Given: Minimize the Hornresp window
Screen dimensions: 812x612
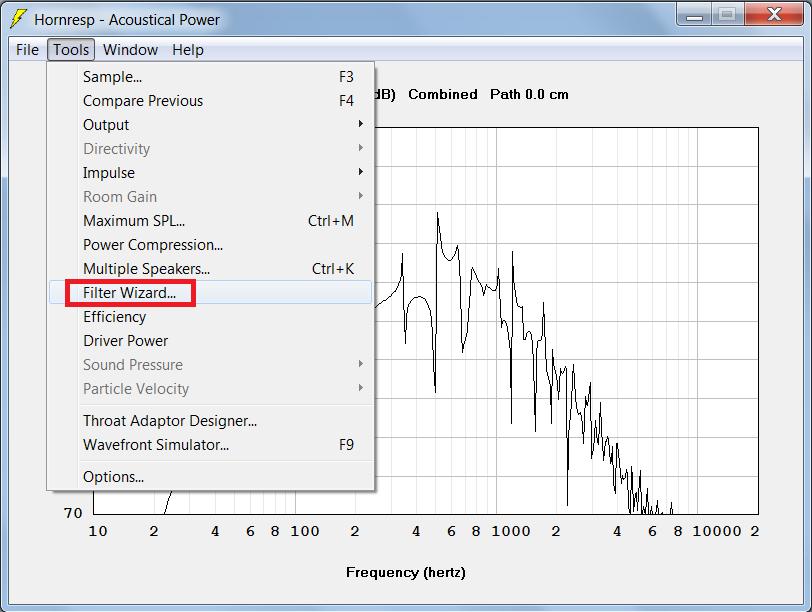Looking at the screenshot, I should tap(694, 14).
